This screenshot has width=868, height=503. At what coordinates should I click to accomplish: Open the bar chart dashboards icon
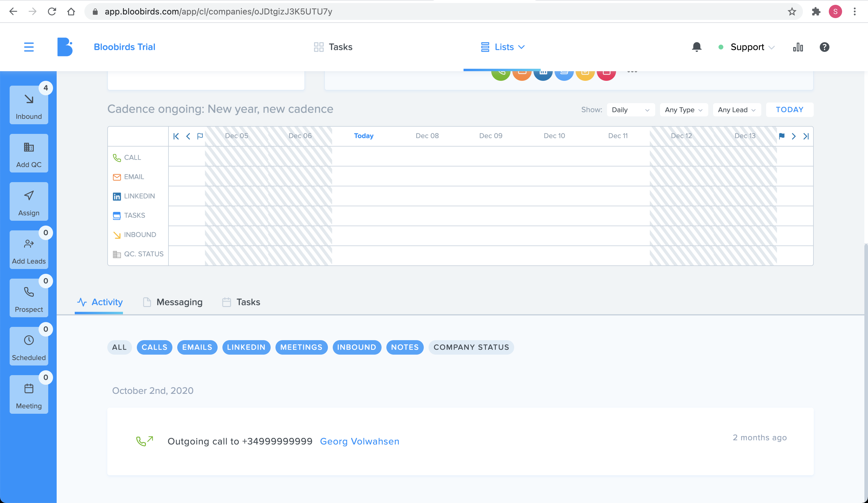(798, 47)
